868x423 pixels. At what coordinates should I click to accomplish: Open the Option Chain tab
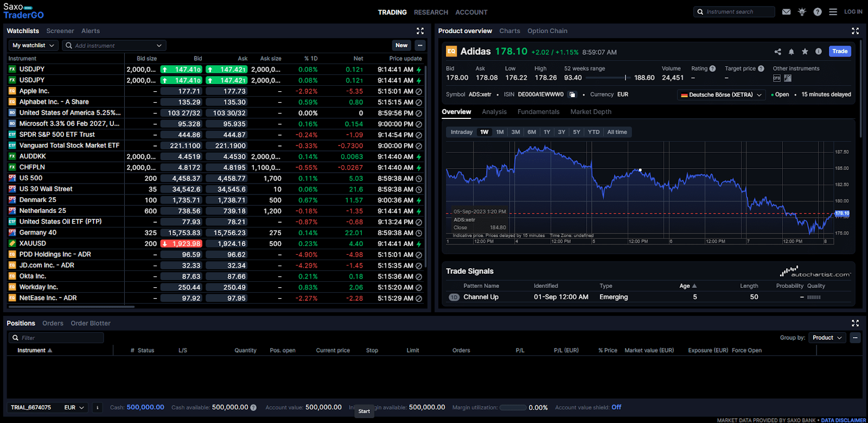[547, 31]
